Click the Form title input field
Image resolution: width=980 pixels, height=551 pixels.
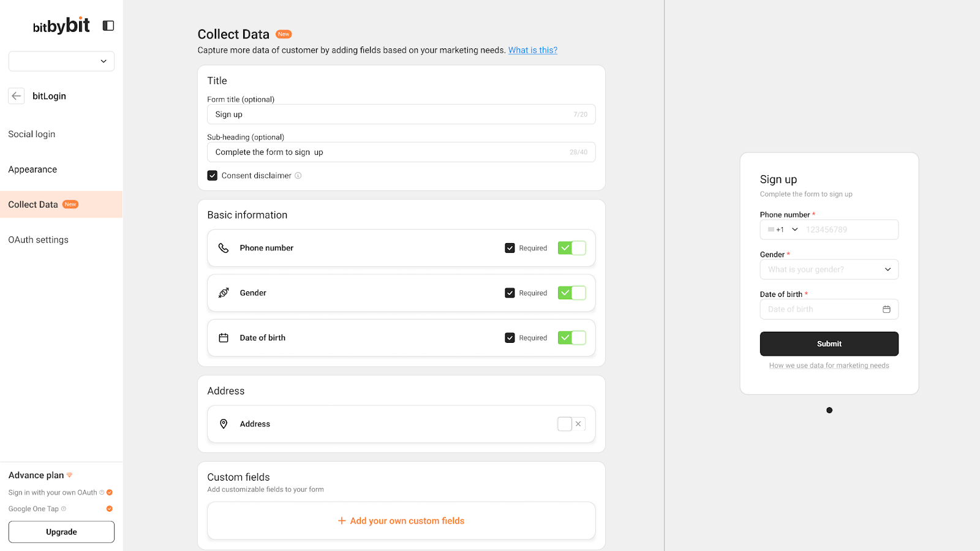click(x=401, y=114)
